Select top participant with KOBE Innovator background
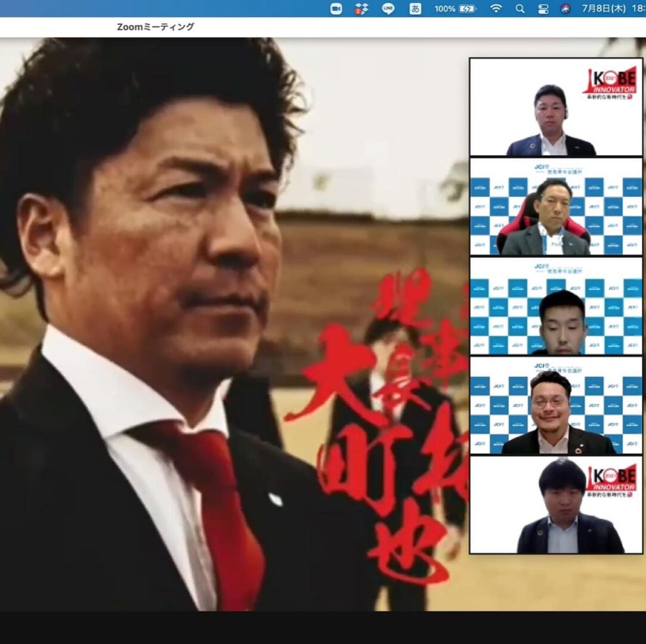 click(555, 107)
